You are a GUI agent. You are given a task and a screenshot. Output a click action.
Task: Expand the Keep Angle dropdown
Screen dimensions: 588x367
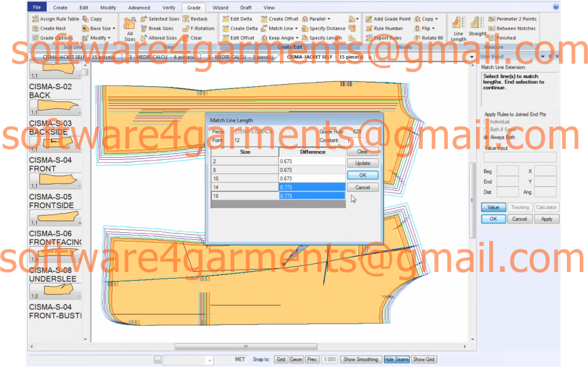pos(297,38)
